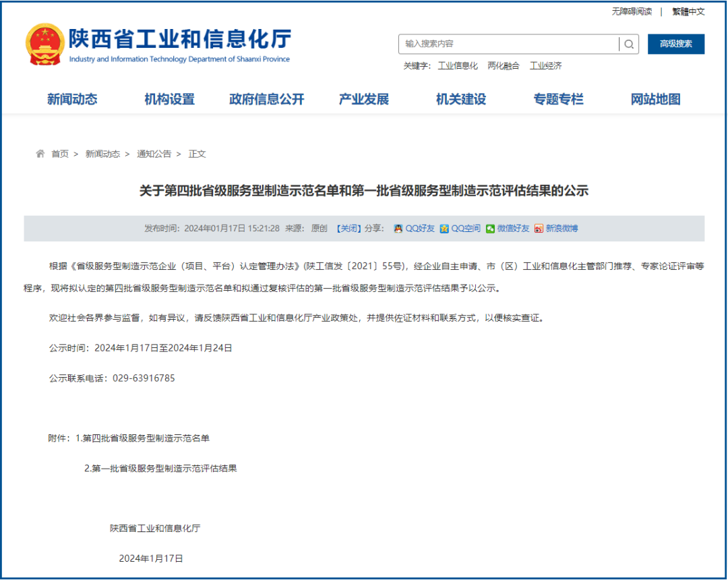Click the magnifier search icon
The image size is (728, 580).
pyautogui.click(x=629, y=44)
